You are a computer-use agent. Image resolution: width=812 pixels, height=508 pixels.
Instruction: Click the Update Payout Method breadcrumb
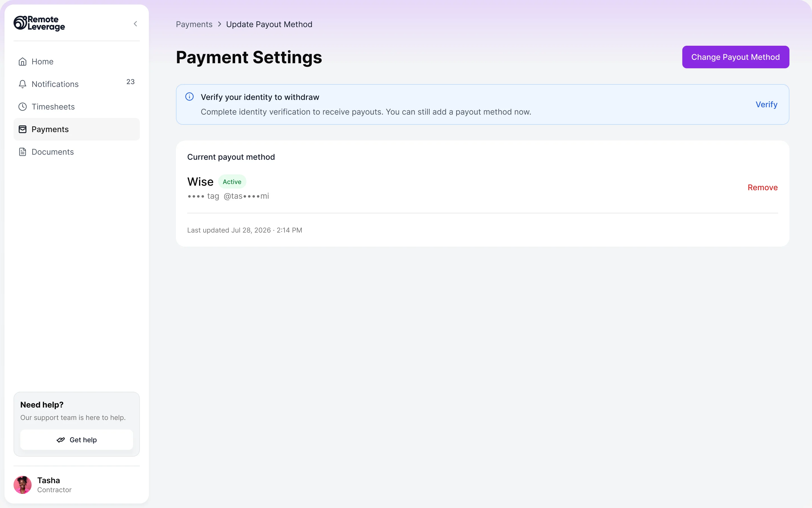[269, 24]
